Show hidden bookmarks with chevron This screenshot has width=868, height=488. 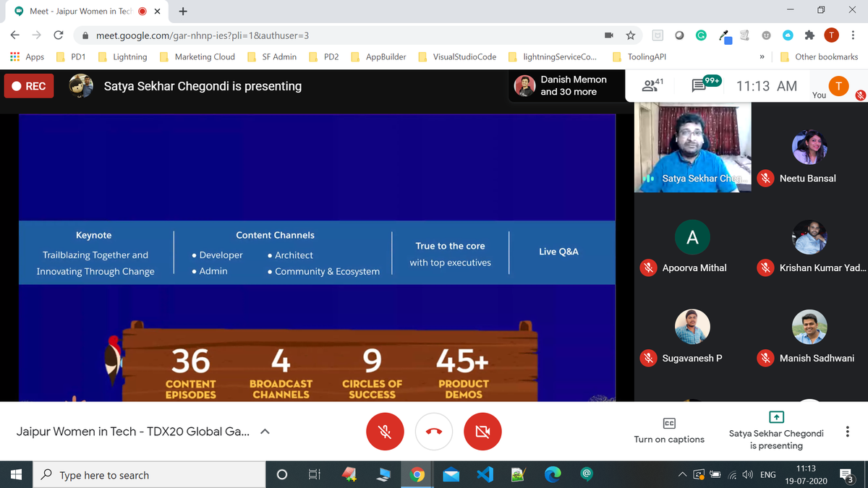[762, 56]
